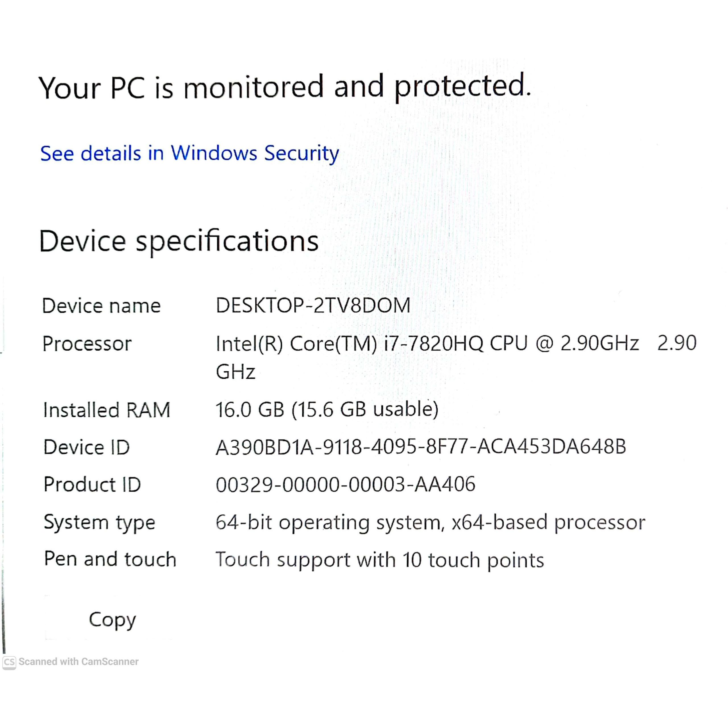Click the Processor label

pyautogui.click(x=87, y=344)
